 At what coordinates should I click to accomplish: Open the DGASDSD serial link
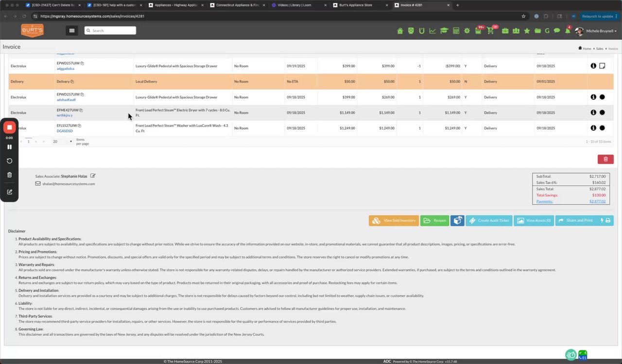pos(65,131)
